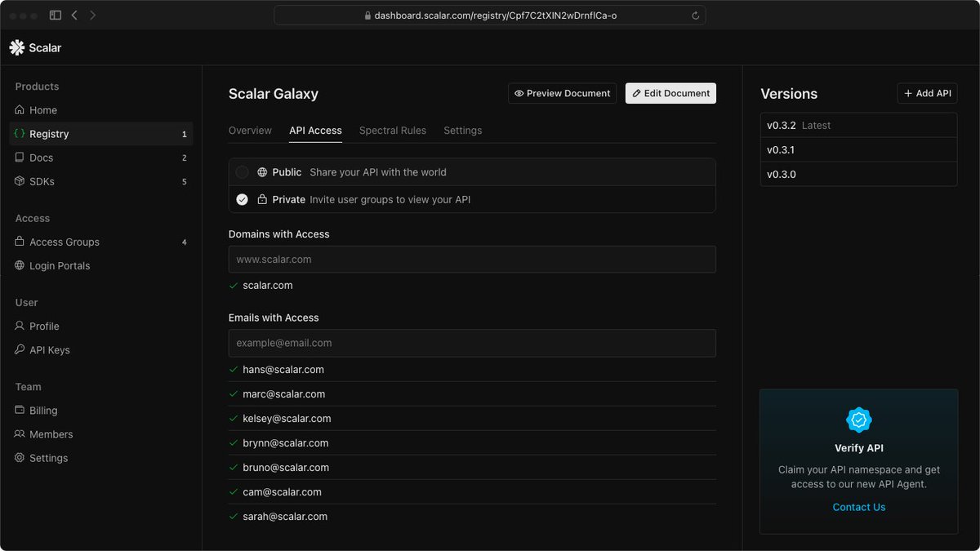Click the brynn@scalar.com entry
This screenshot has width=980, height=551.
click(x=472, y=443)
